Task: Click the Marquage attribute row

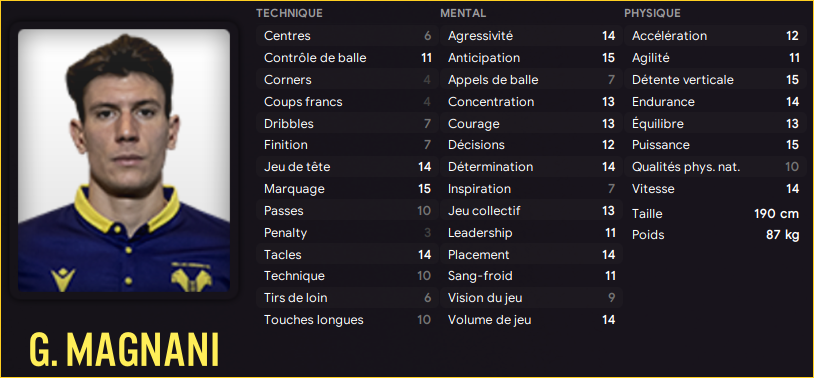Action: (x=347, y=189)
